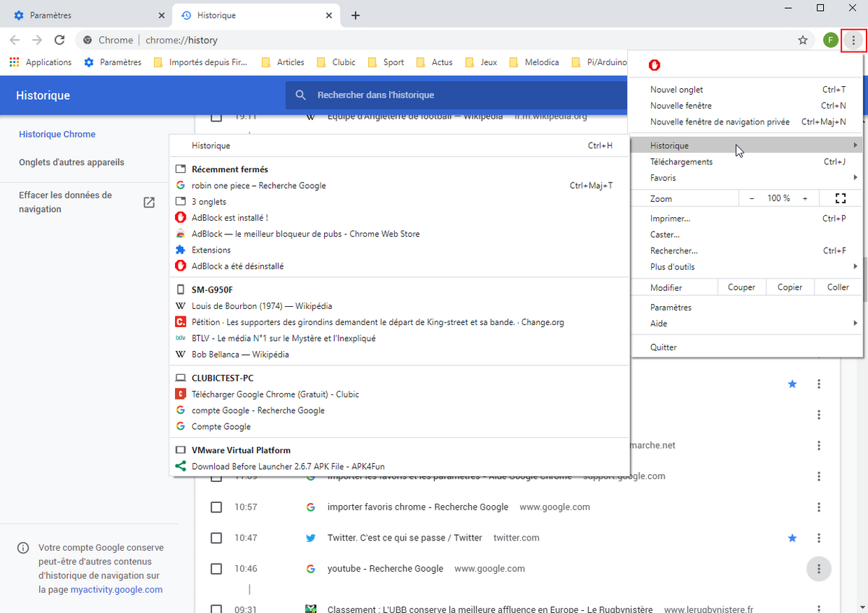868x613 pixels.
Task: Open the Clubic bookmarks folder
Action: 335,62
